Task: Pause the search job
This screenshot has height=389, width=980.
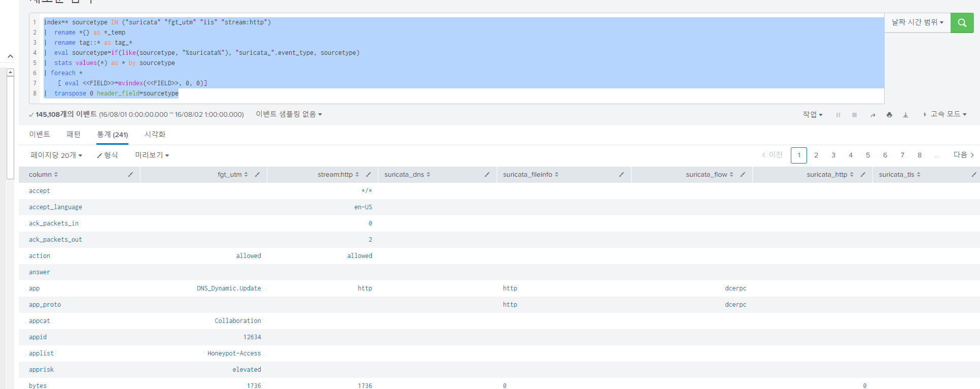Action: (838, 115)
